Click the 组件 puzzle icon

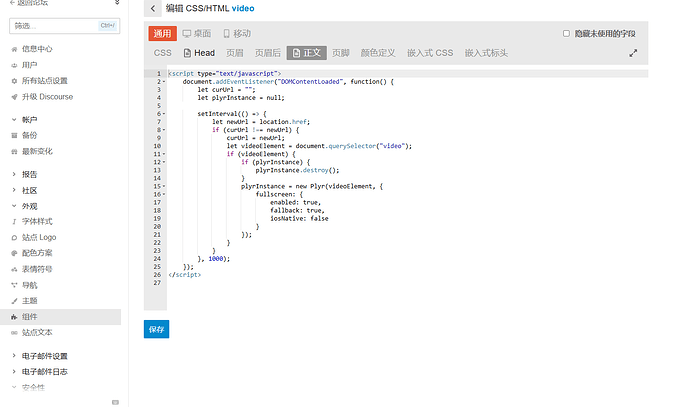click(x=14, y=317)
